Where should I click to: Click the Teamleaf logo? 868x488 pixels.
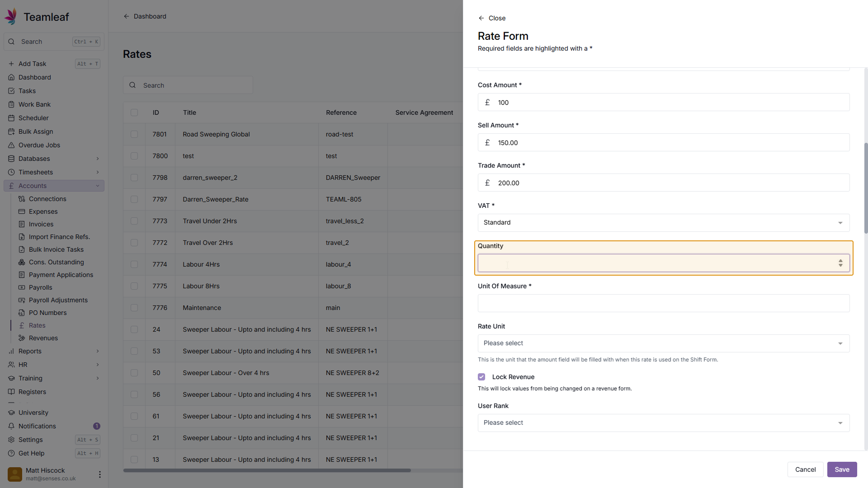[x=11, y=17]
